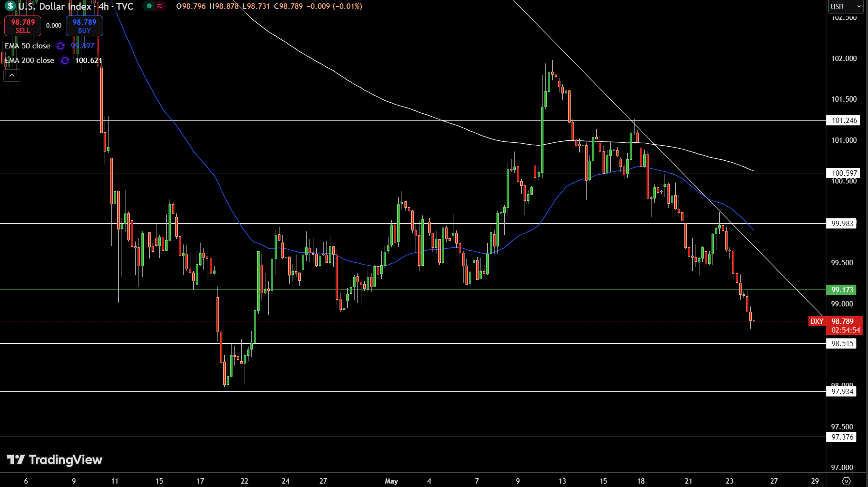This screenshot has height=487, width=868.
Task: Collapse the indicator legend with the chevron
Action: coord(12,76)
